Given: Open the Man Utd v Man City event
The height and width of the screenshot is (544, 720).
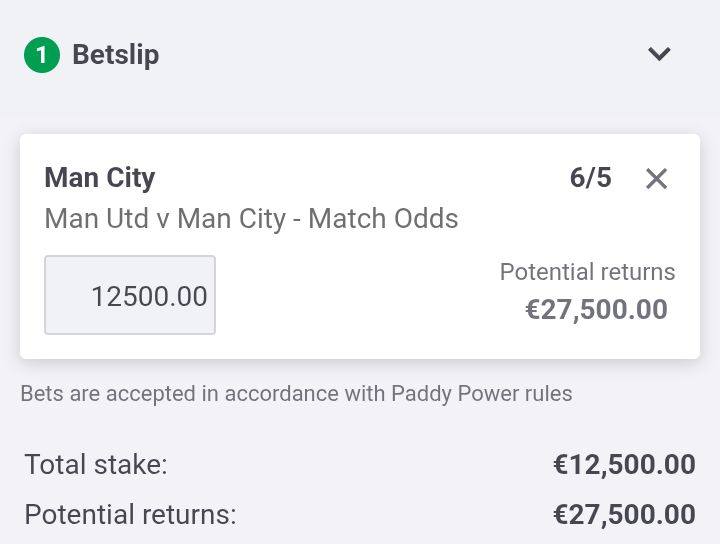Looking at the screenshot, I should pos(165,219).
